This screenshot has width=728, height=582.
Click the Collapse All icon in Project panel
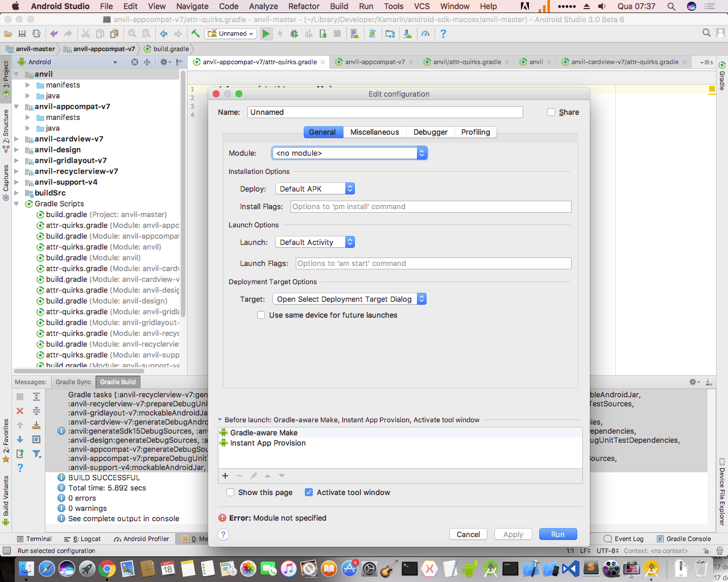point(147,62)
